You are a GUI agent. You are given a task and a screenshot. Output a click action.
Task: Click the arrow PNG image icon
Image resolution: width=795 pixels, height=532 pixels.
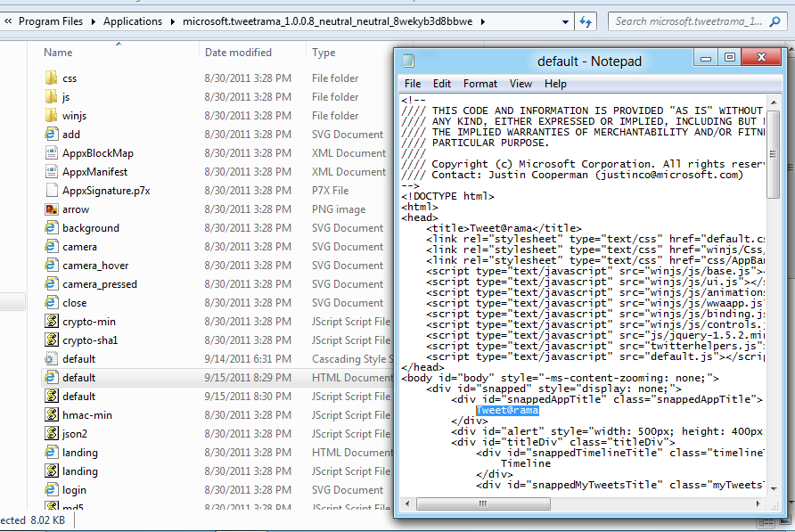click(51, 209)
